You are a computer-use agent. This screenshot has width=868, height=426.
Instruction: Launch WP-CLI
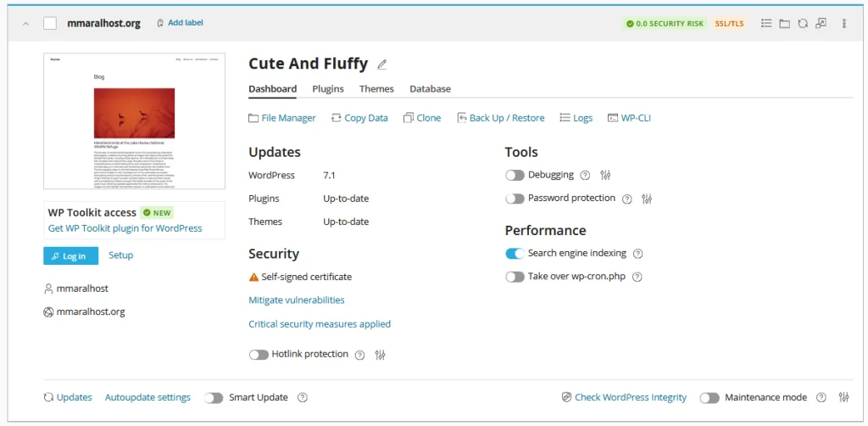(x=629, y=118)
